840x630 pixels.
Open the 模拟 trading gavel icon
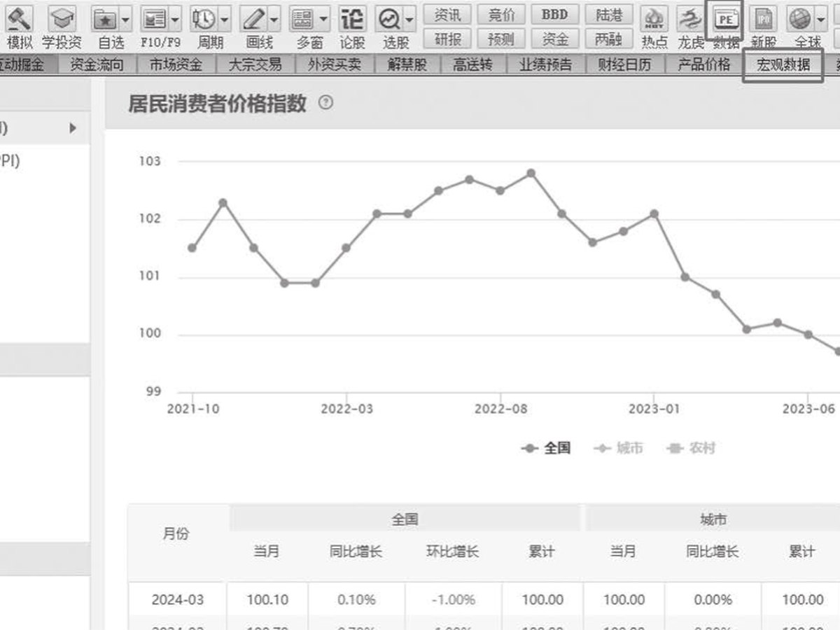pyautogui.click(x=19, y=18)
